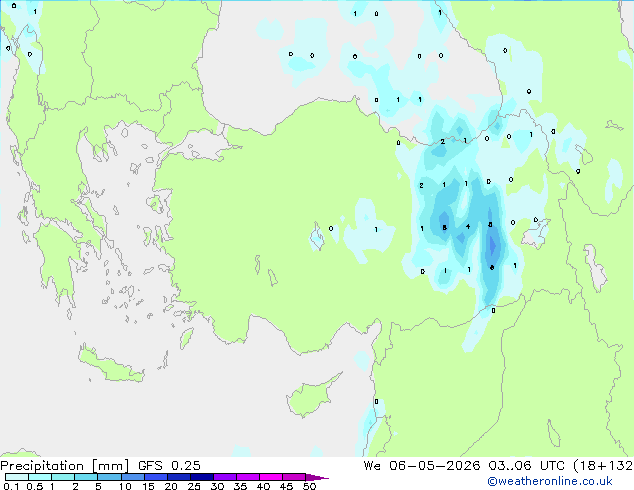Image resolution: width=634 pixels, height=490 pixels.
Task: Pick the 40–45 mm bright pink swatch
Action: point(271,477)
